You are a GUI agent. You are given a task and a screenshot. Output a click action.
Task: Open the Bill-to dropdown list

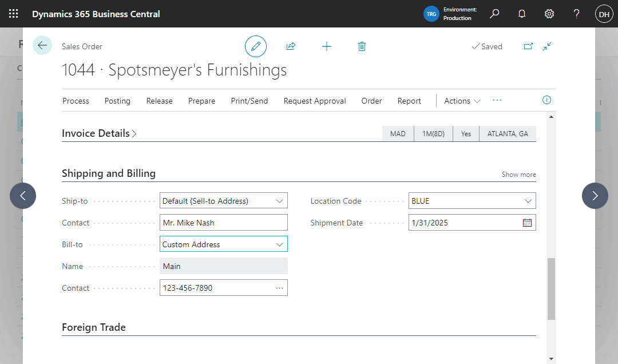pos(280,244)
